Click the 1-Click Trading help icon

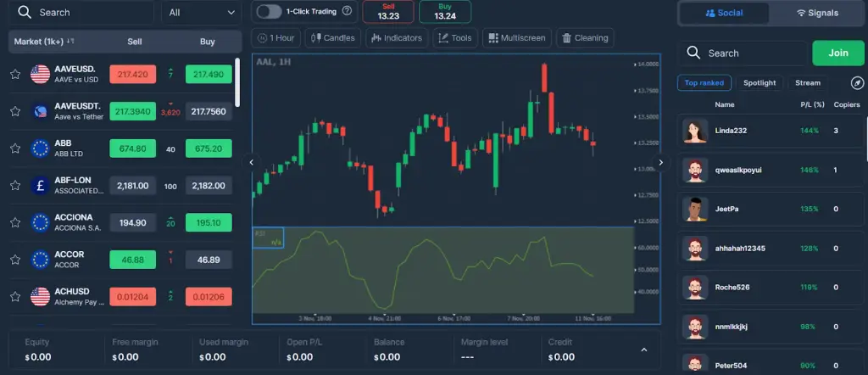[x=347, y=11]
